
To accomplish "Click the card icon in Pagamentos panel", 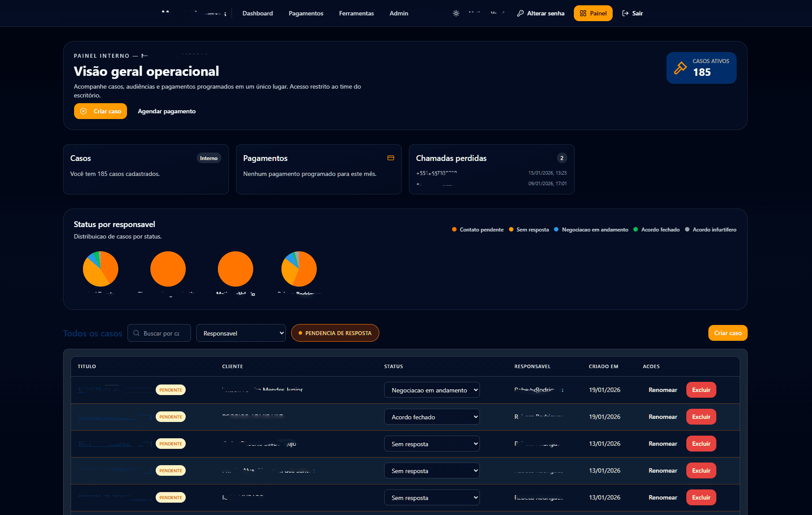I will [x=391, y=158].
